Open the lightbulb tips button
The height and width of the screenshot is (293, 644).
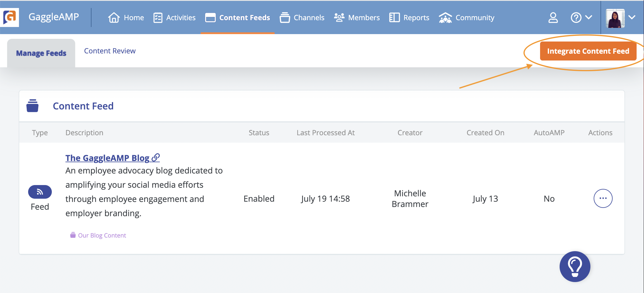click(x=575, y=267)
